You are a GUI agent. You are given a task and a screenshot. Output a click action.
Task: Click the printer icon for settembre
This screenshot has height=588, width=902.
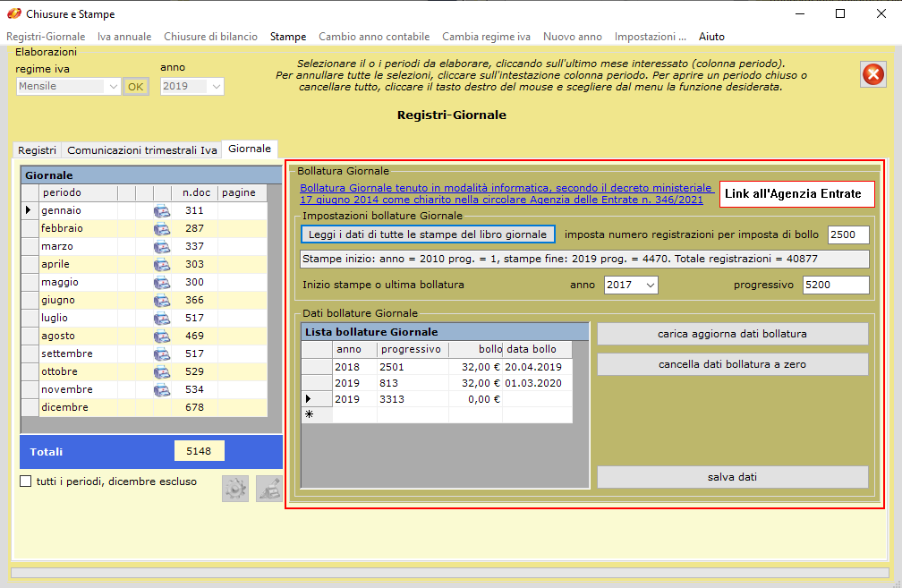tap(162, 354)
